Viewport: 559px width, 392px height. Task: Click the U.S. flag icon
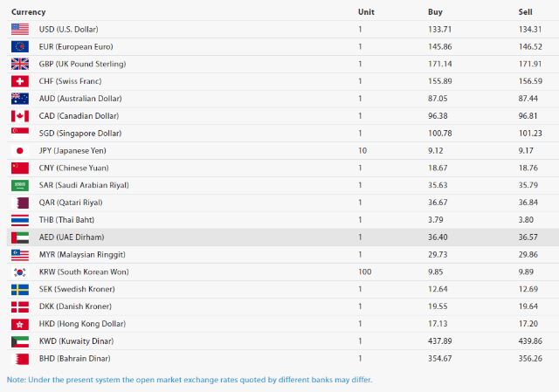pyautogui.click(x=20, y=29)
